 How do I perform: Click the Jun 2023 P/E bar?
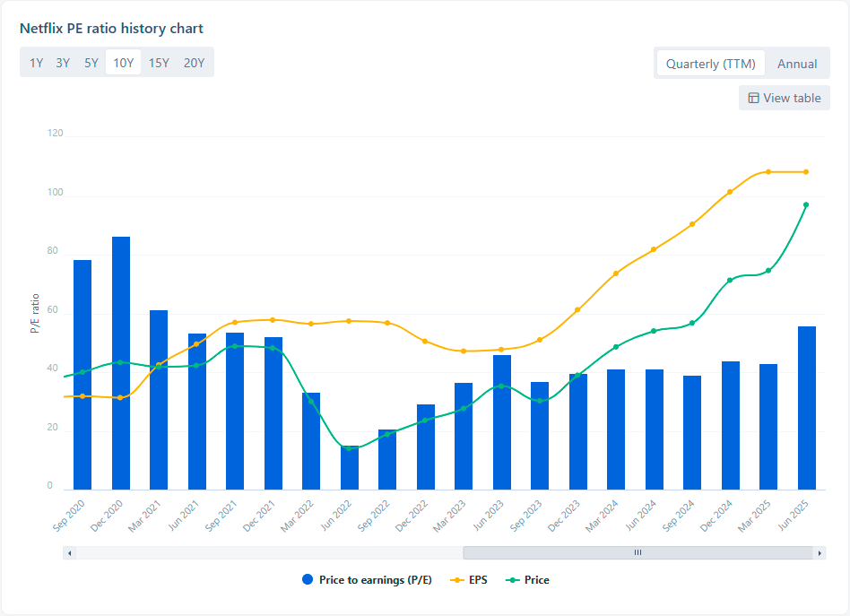pos(502,422)
